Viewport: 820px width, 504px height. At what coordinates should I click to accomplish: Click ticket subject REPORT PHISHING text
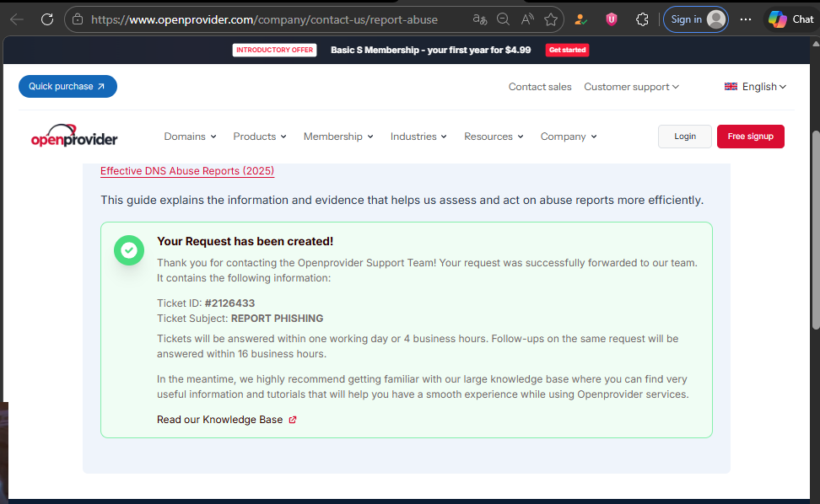tap(278, 319)
